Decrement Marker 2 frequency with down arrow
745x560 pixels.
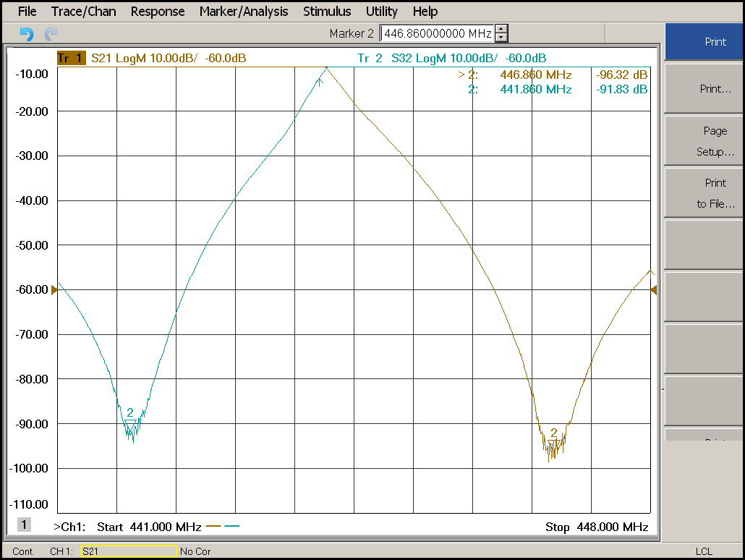[x=501, y=38]
